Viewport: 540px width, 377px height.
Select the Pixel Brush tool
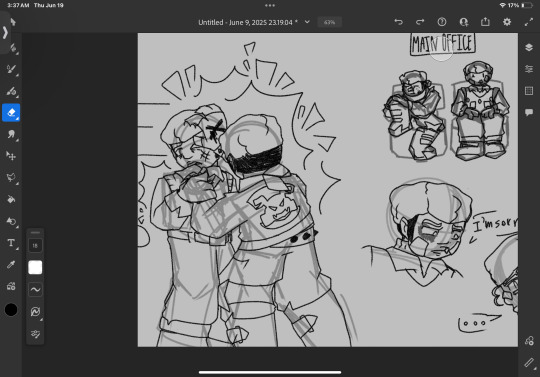tap(11, 69)
